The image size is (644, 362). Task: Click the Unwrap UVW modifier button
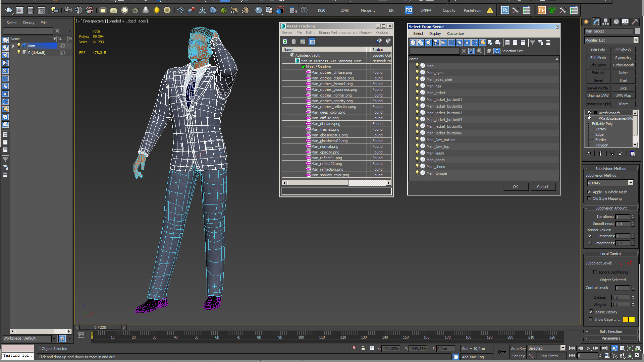pos(598,96)
